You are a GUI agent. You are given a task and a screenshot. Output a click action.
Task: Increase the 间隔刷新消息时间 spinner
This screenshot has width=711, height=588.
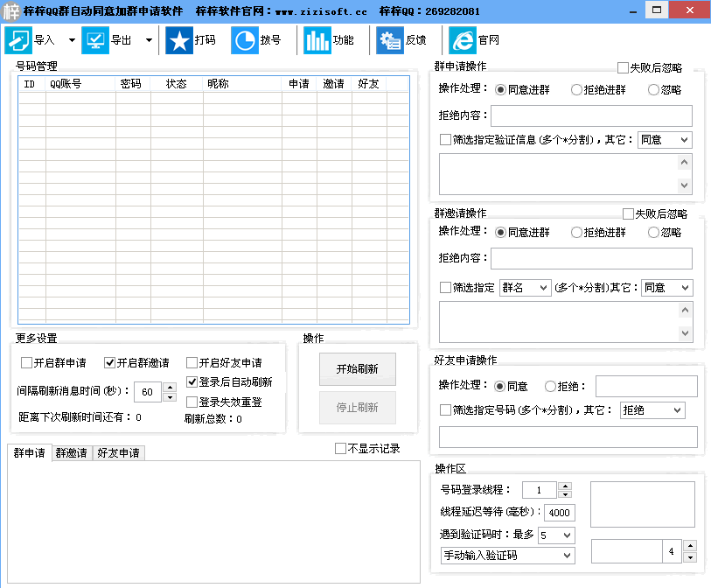[170, 387]
